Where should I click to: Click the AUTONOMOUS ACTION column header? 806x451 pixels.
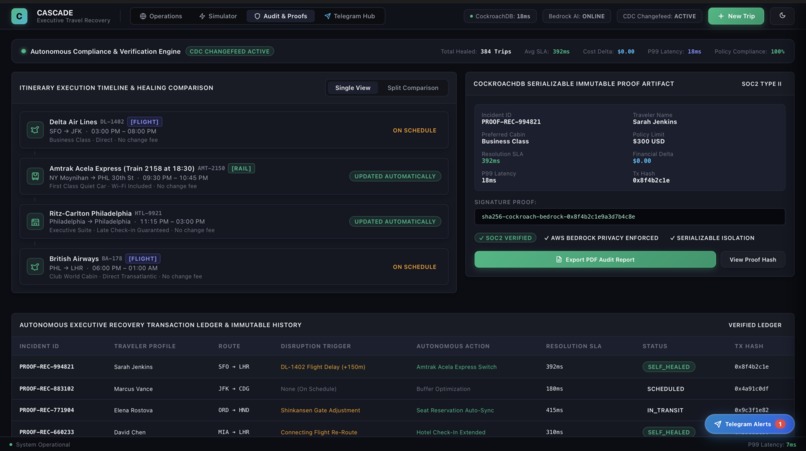pyautogui.click(x=453, y=346)
